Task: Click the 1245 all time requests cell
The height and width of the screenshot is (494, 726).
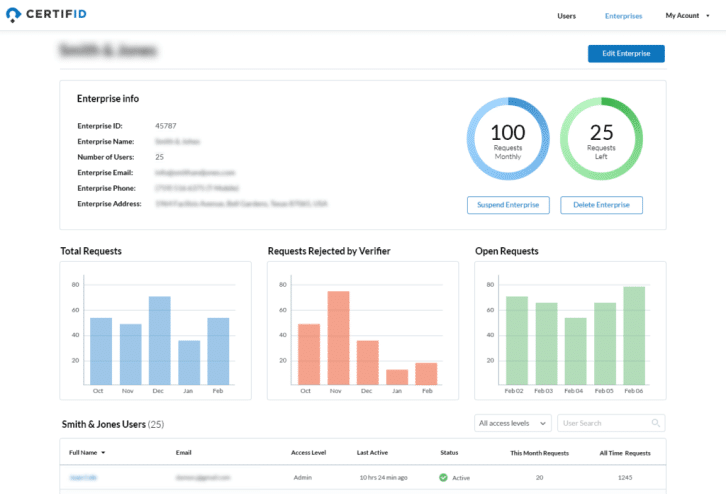Action: coord(625,477)
